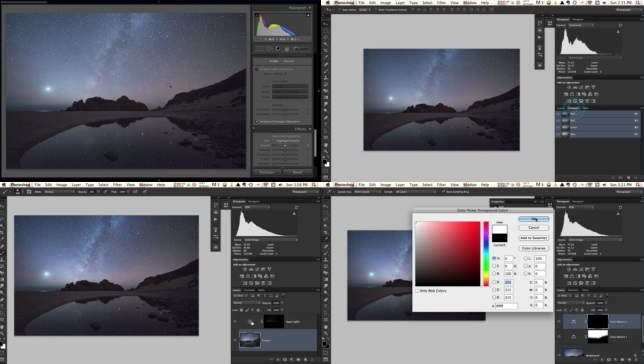Switch to the Channels tab in top-right Photoshop
This screenshot has width=644, height=364.
574,108
